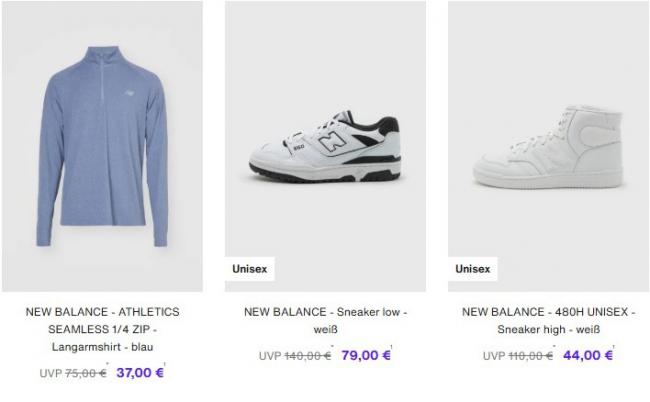Click the Sneaker low - weiß title
Image resolution: width=650 pixels, height=402 pixels.
(x=325, y=320)
